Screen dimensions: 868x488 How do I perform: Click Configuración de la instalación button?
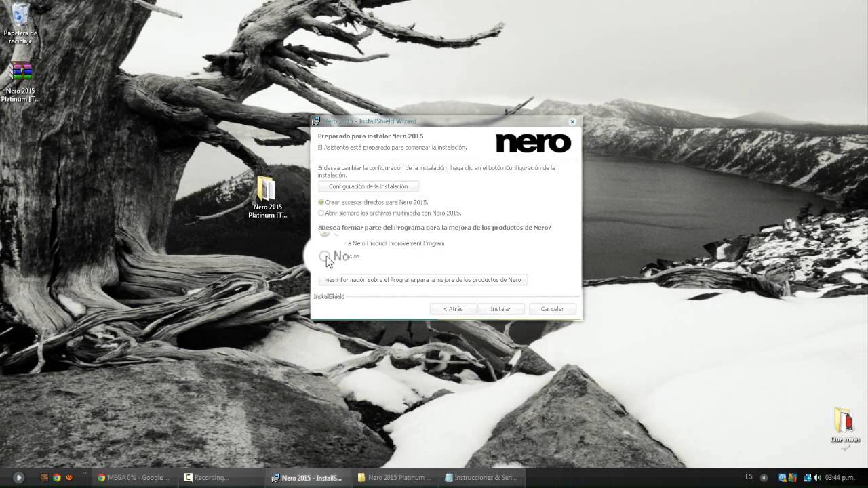click(368, 186)
